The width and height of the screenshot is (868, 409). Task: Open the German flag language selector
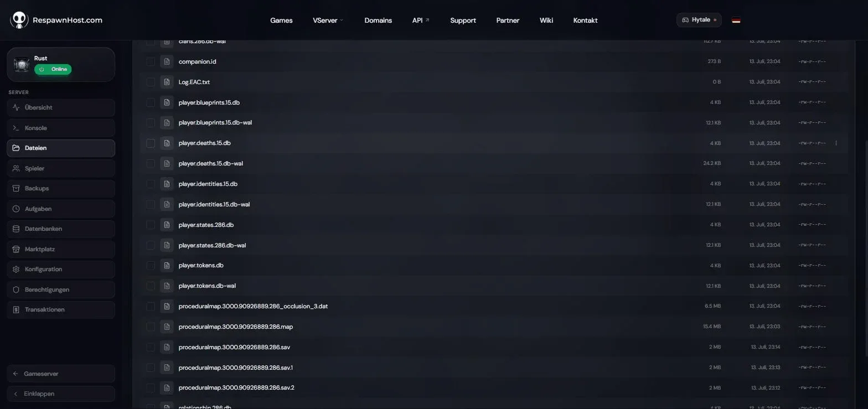click(x=736, y=20)
